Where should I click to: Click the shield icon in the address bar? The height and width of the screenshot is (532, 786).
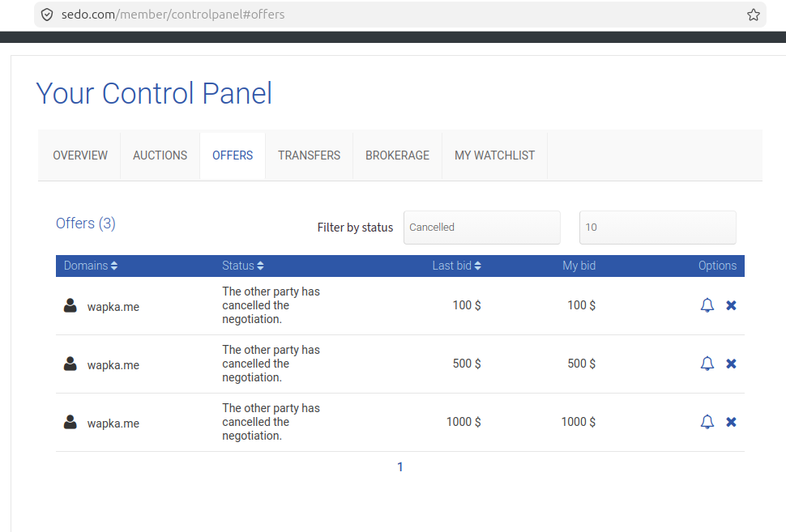click(x=47, y=15)
